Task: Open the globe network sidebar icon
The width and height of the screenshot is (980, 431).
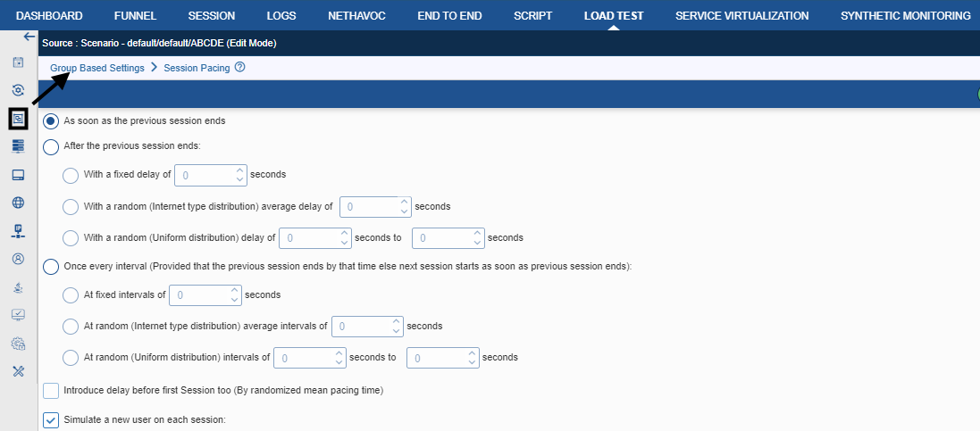Action: 18,203
